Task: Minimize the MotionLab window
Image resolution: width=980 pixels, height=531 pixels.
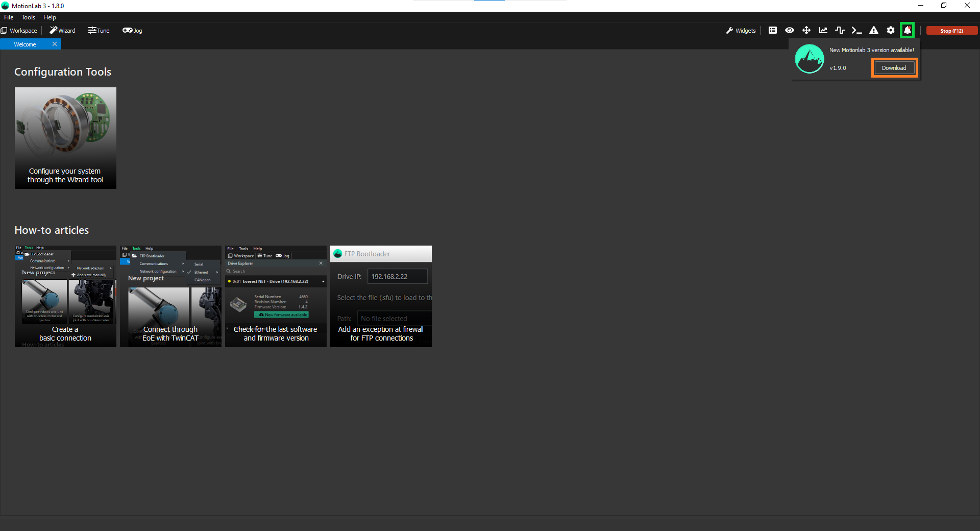Action: [920, 6]
